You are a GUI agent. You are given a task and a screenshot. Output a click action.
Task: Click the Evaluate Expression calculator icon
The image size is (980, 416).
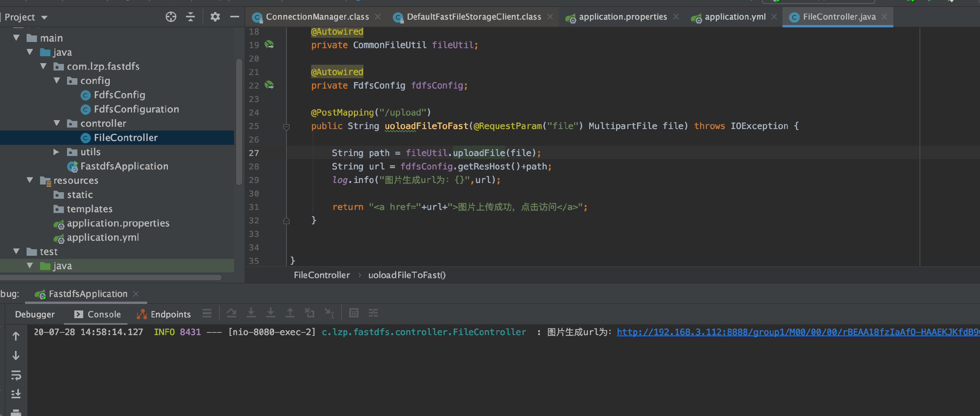tap(353, 313)
